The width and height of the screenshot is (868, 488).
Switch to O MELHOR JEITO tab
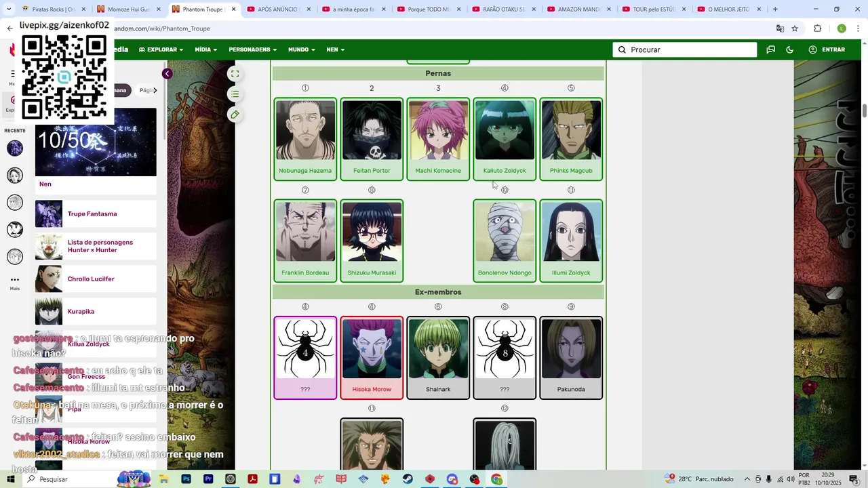coord(728,9)
